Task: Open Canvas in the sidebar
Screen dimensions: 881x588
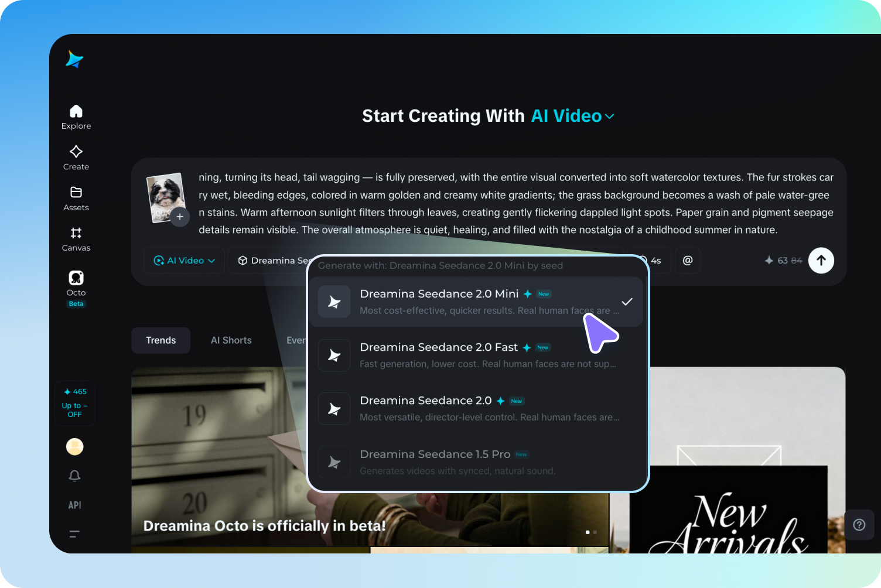Action: coord(76,240)
